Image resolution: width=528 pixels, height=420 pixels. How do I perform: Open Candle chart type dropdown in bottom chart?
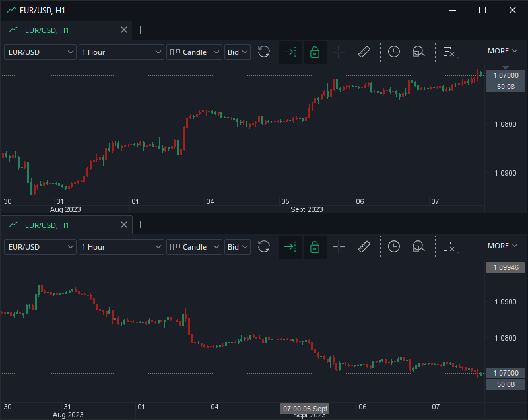pyautogui.click(x=194, y=247)
